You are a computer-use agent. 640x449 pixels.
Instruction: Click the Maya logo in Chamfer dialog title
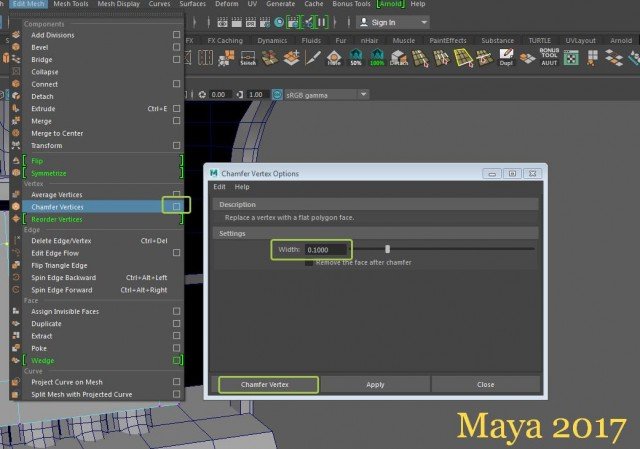[x=213, y=173]
